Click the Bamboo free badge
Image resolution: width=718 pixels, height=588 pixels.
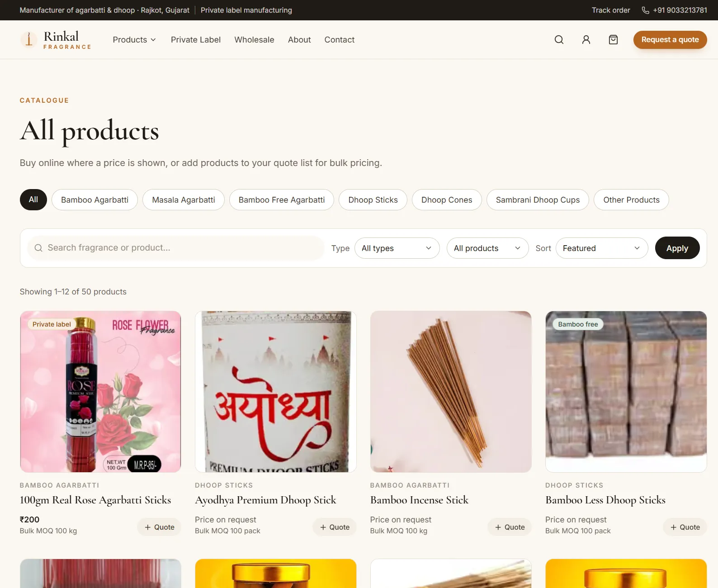pyautogui.click(x=578, y=324)
